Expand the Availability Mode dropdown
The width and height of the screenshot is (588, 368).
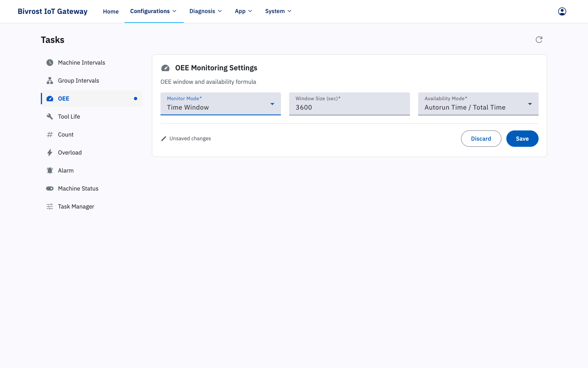coord(478,104)
